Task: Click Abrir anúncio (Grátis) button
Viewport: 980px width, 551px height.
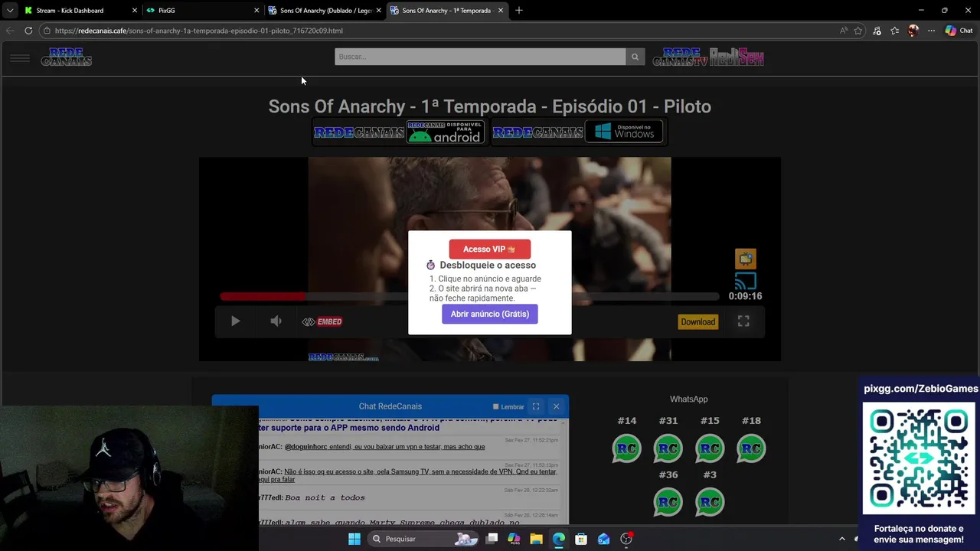Action: point(490,314)
